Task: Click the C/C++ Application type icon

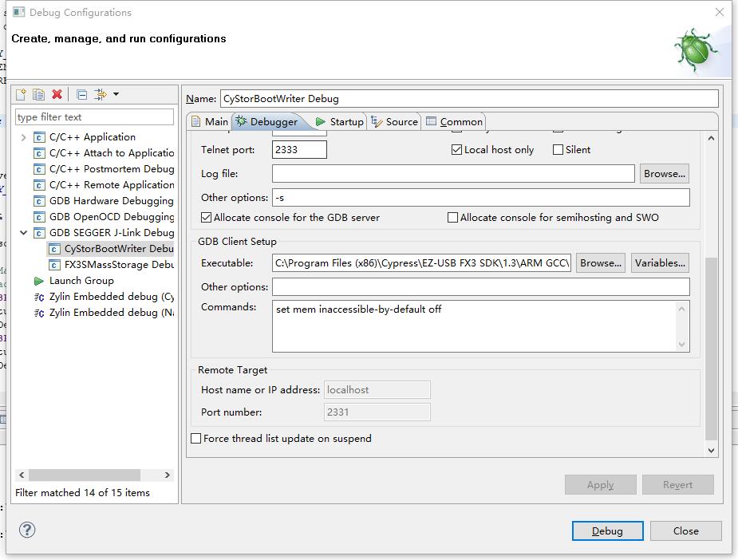Action: point(39,137)
